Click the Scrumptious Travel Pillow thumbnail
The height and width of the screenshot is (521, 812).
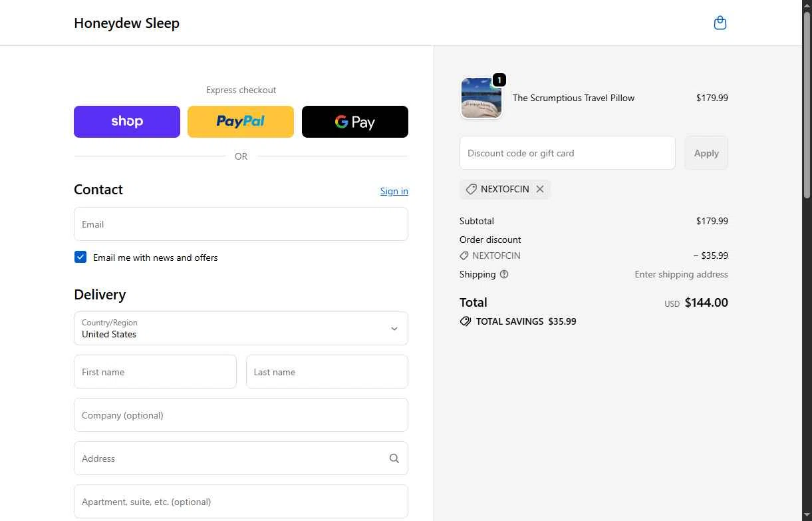point(481,98)
